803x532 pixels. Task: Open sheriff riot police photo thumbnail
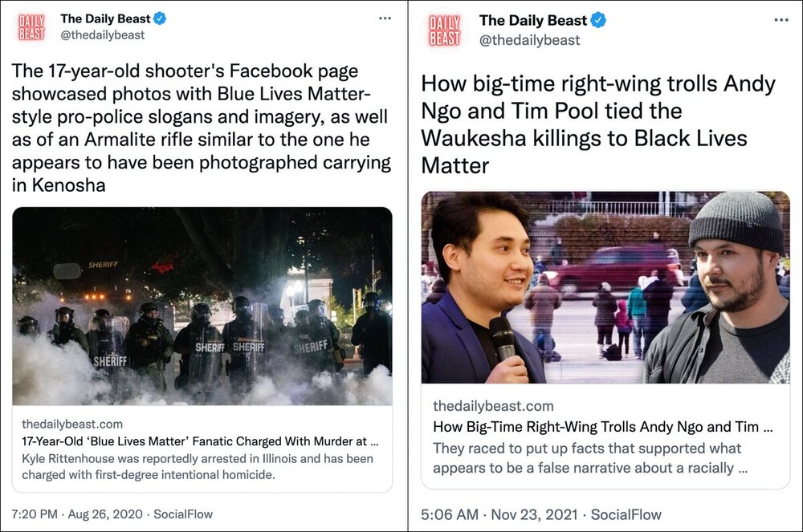[202, 306]
